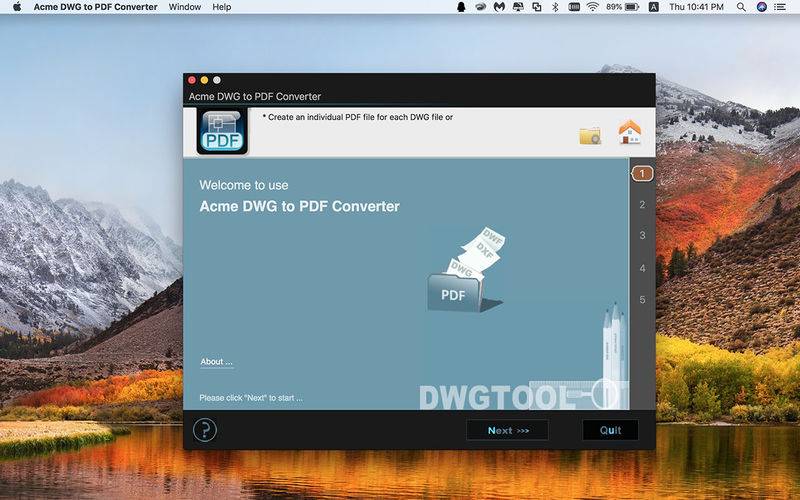Go to step 2 in side bar
This screenshot has width=800, height=500.
click(x=642, y=205)
